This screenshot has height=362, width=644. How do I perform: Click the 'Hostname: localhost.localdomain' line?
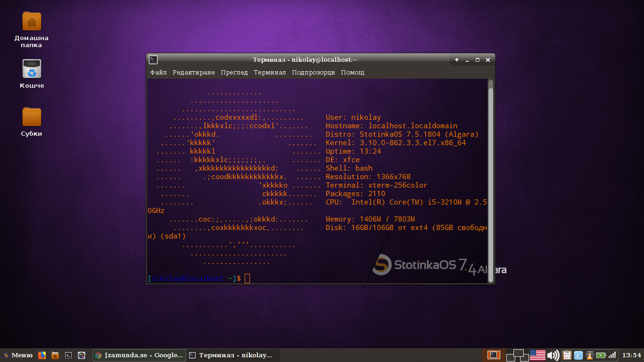pyautogui.click(x=391, y=126)
